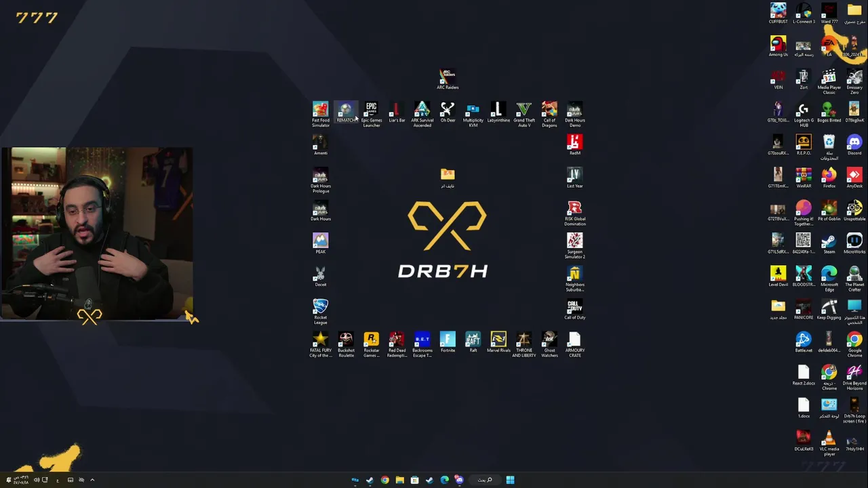Select the Call of Dragons icon
Image resolution: width=868 pixels, height=488 pixels.
point(549,115)
